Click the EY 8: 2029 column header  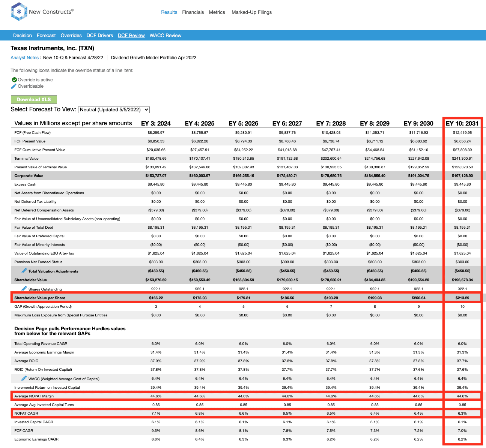(x=375, y=123)
